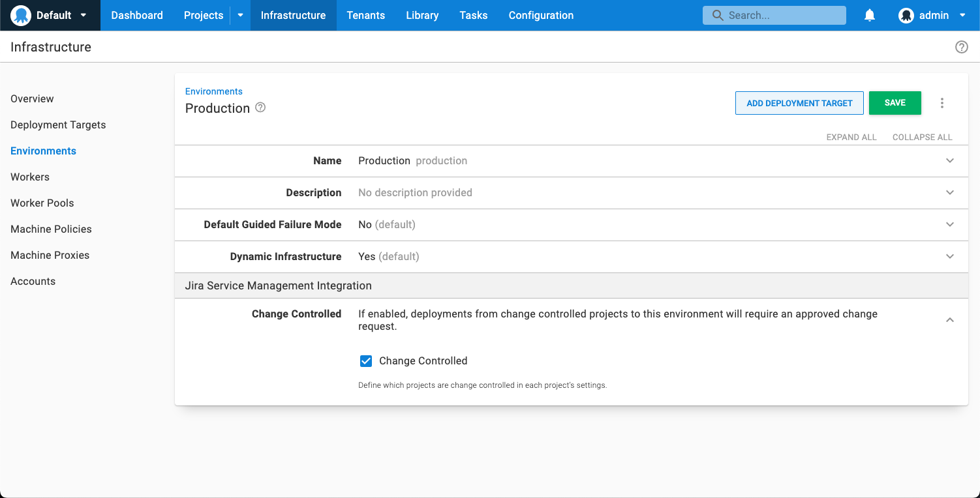
Task: Open the Projects split dropdown arrow
Action: click(239, 15)
